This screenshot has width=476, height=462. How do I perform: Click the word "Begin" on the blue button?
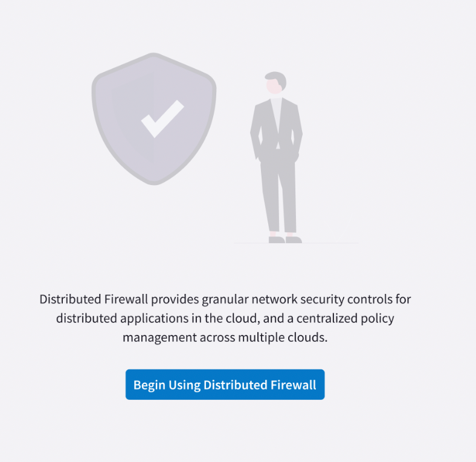point(149,385)
